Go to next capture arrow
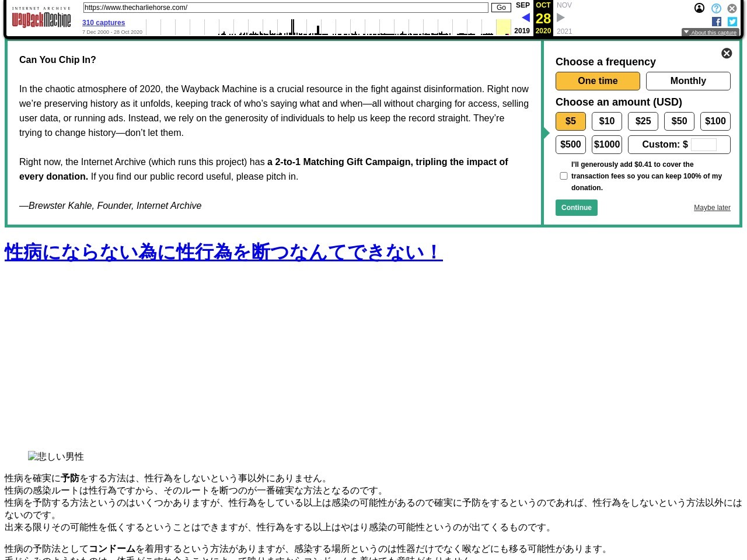The image size is (747, 560). [x=561, y=17]
